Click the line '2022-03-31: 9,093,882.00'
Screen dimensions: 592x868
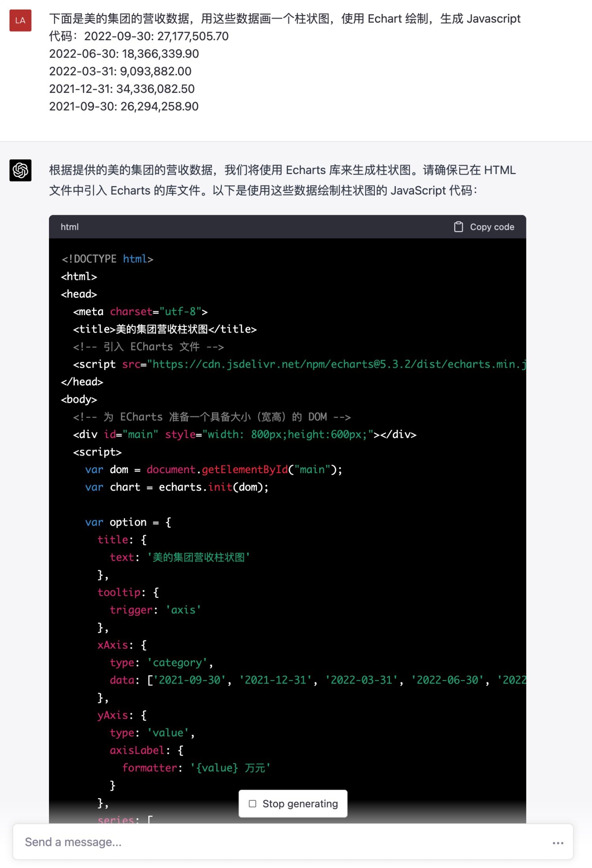click(x=120, y=71)
